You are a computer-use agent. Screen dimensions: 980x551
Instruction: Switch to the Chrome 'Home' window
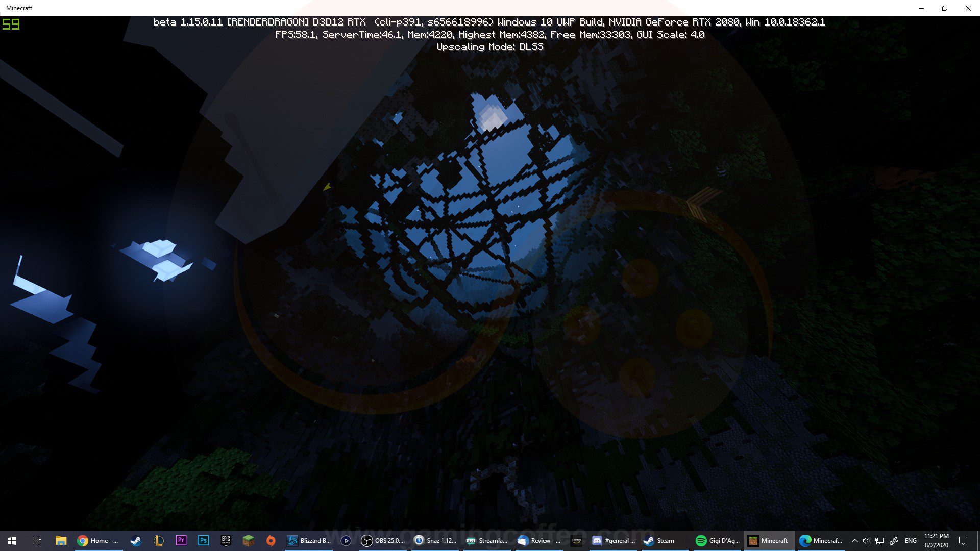[98, 540]
